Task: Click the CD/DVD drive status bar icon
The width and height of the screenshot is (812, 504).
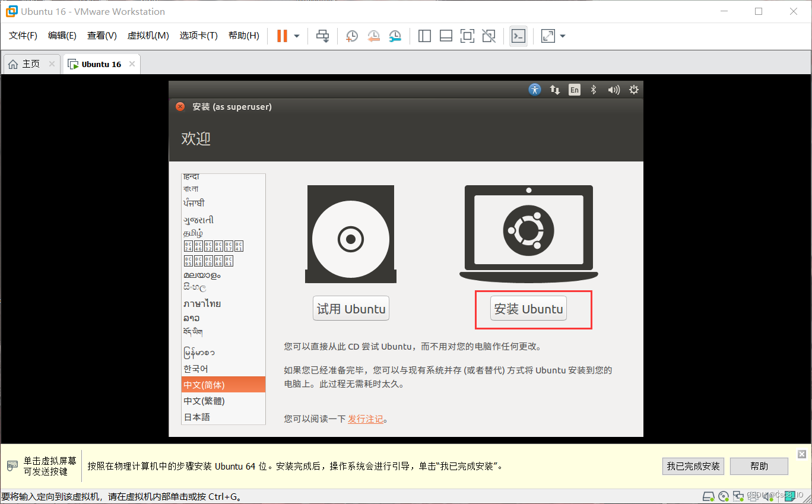Action: (723, 496)
